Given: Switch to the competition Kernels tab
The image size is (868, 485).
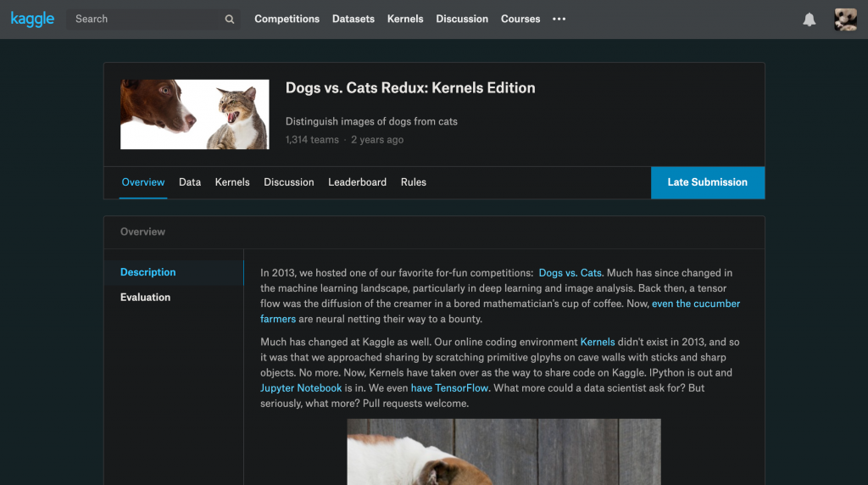Looking at the screenshot, I should [x=232, y=182].
